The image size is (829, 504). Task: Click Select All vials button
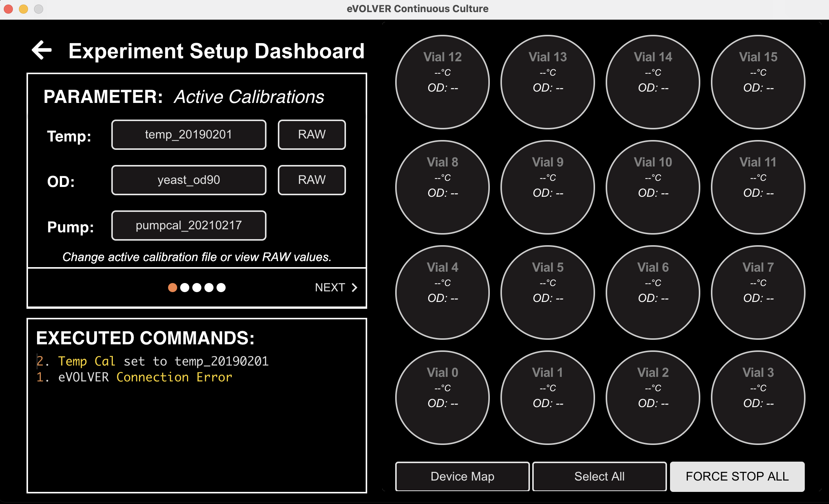(600, 476)
